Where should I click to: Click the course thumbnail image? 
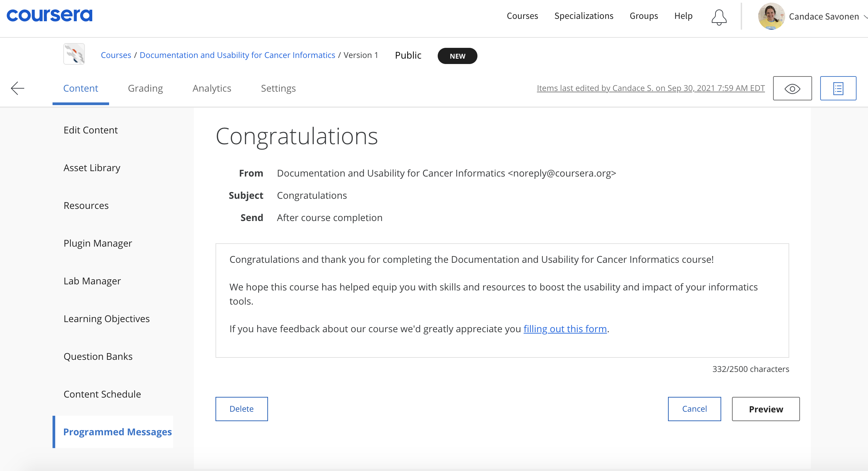(x=74, y=54)
